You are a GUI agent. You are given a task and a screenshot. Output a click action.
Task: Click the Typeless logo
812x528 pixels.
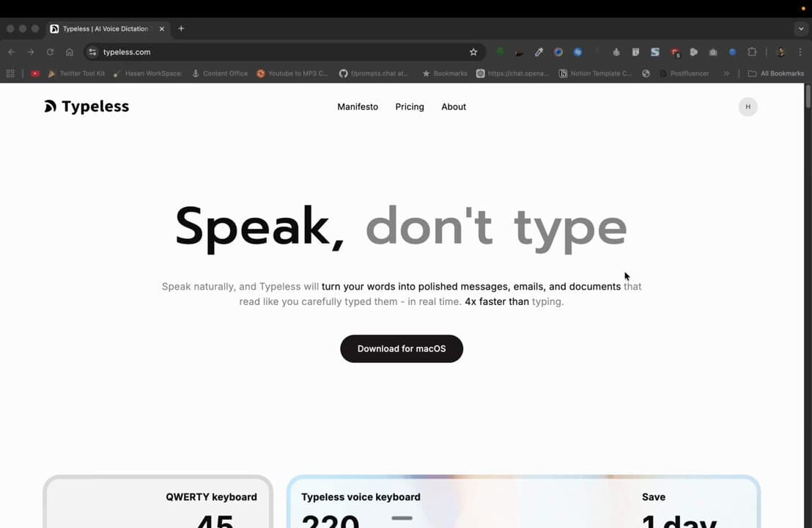click(86, 106)
